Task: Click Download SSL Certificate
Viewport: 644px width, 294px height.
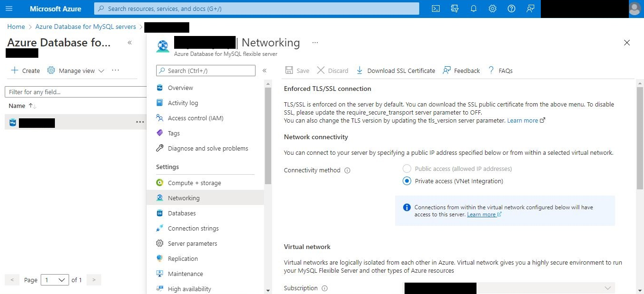Action: pos(396,71)
